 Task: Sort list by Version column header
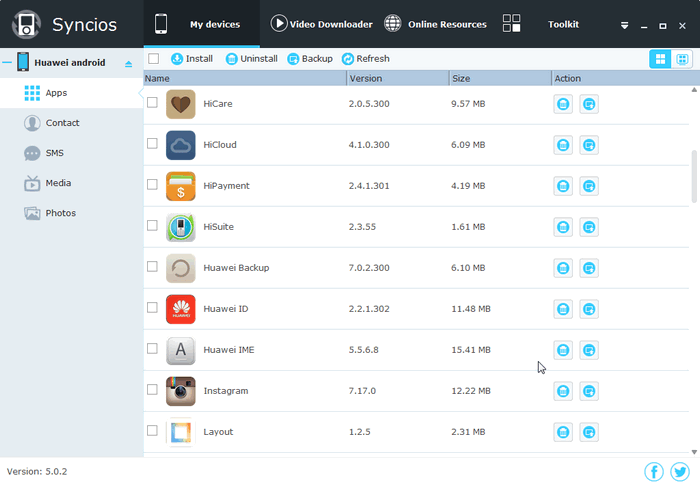[398, 78]
